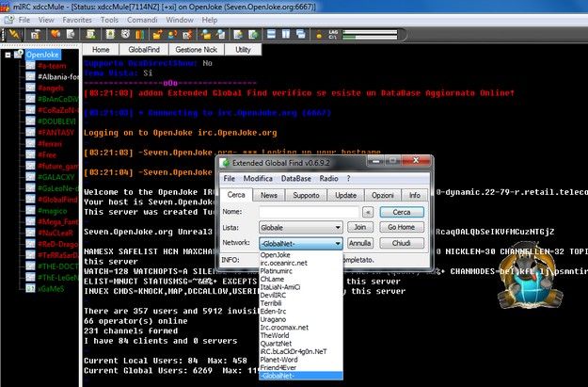This screenshot has width=588, height=387.
Task: Collapse the Network combo box
Action: 337,243
